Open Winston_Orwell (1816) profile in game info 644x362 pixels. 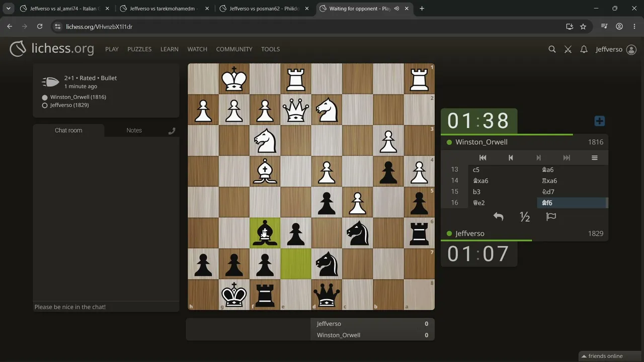point(78,97)
